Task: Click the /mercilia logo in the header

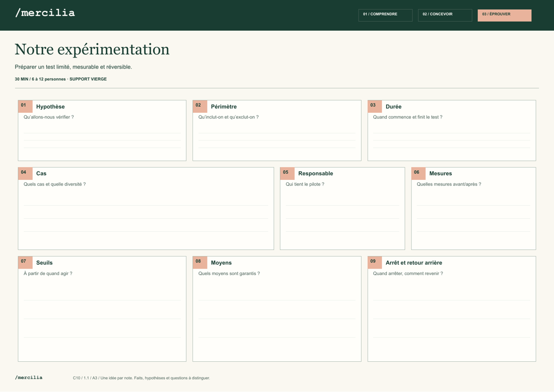Action: click(x=45, y=13)
